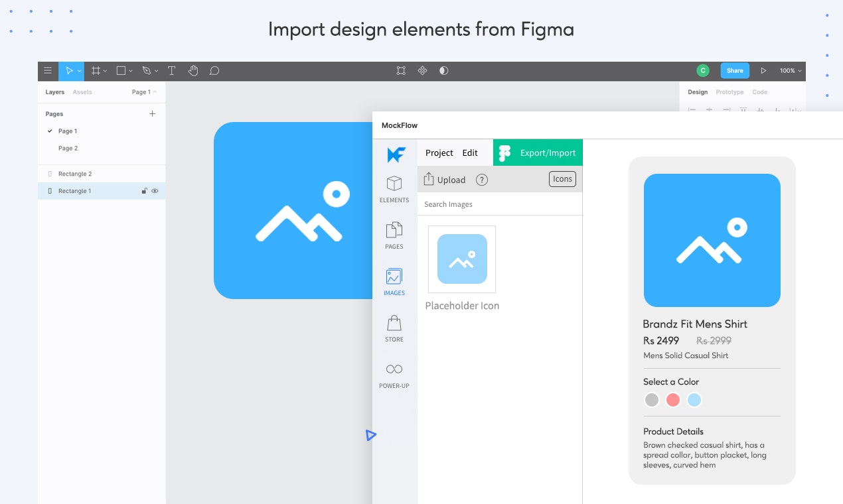This screenshot has height=504, width=843.
Task: Select the Rectangle shape tool
Action: 120,70
